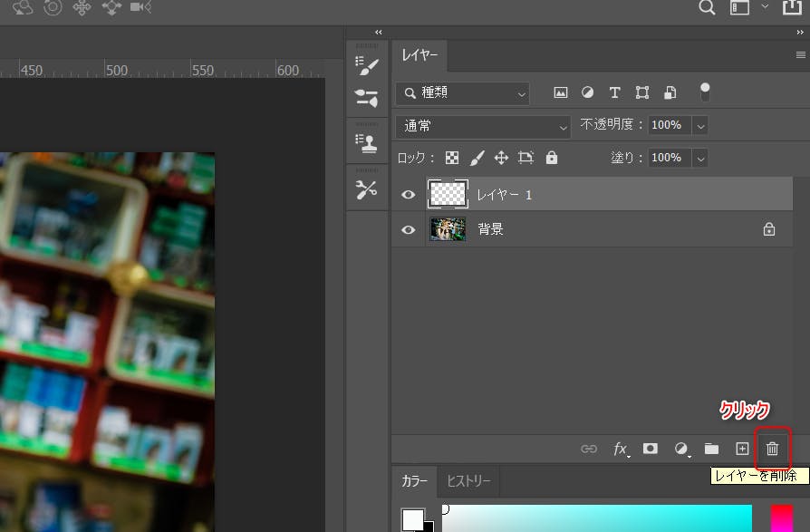810x532 pixels.
Task: Toggle the layer filtering switch
Action: pyautogui.click(x=705, y=92)
